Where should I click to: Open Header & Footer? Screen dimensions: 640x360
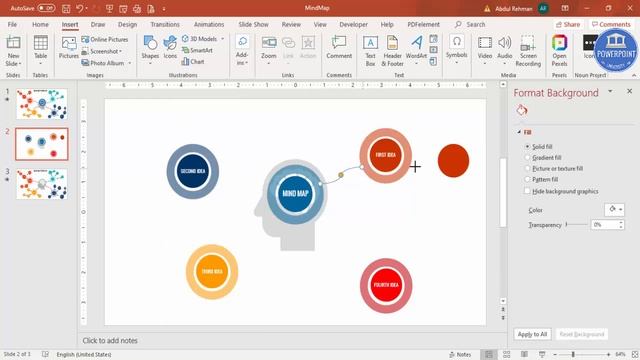click(x=392, y=51)
